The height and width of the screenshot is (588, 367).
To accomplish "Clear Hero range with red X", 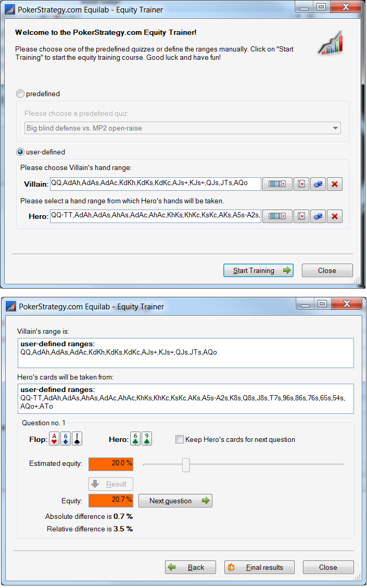I will [x=335, y=216].
